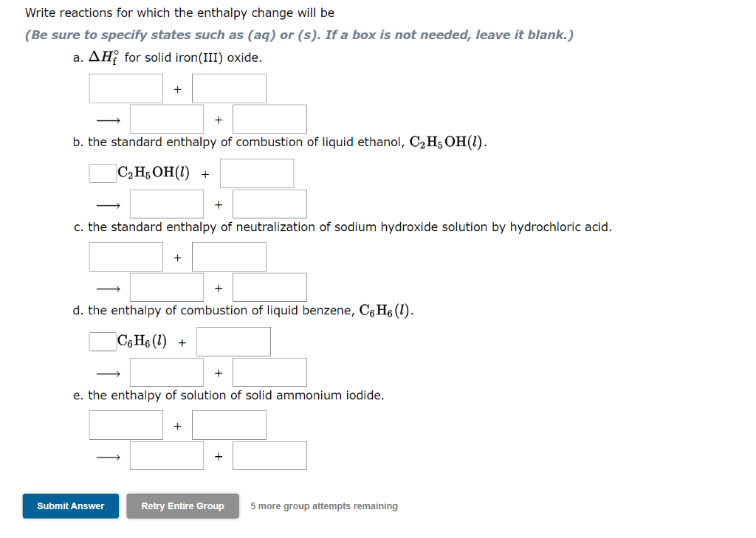Select the second product box in part a
The height and width of the screenshot is (538, 756).
click(x=269, y=118)
